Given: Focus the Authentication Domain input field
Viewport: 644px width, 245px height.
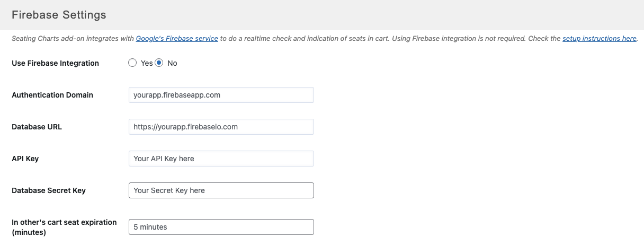Looking at the screenshot, I should [x=221, y=95].
